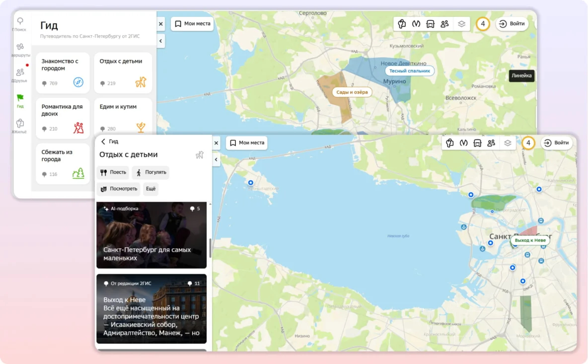Open Отдых с детьми card in back window
The height and width of the screenshot is (364, 588).
123,73
